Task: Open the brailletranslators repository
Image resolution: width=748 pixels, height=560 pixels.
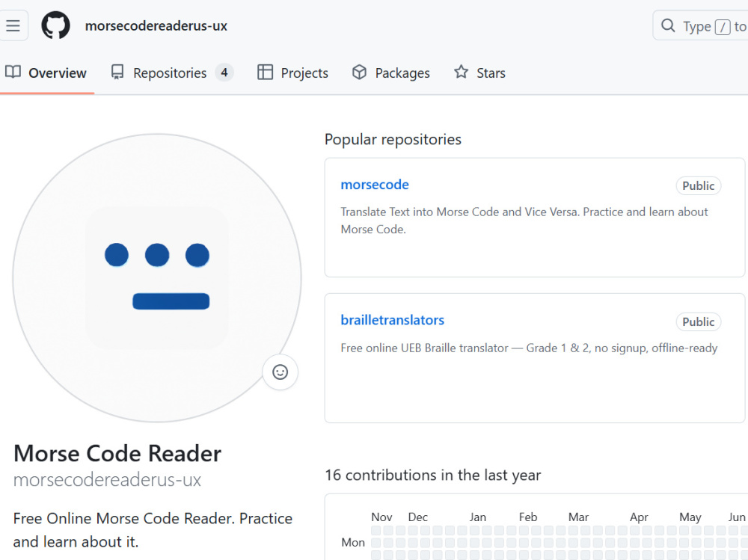Action: pyautogui.click(x=392, y=320)
